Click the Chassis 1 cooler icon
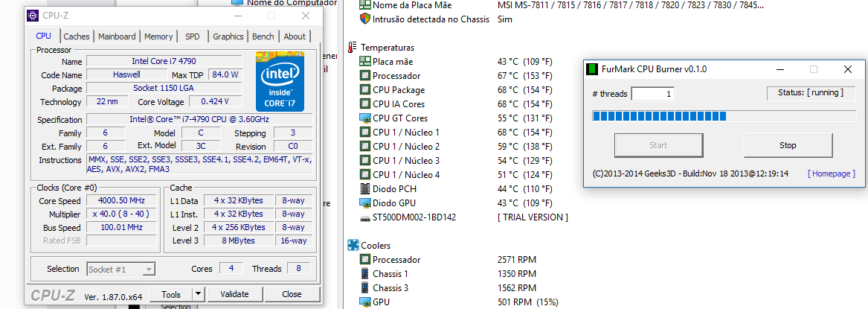The height and width of the screenshot is (309, 868). pos(364,273)
